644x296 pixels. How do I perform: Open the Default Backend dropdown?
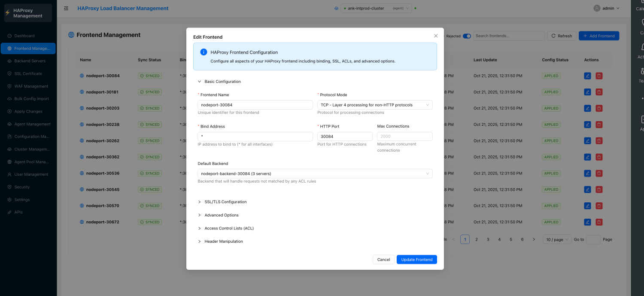(315, 174)
